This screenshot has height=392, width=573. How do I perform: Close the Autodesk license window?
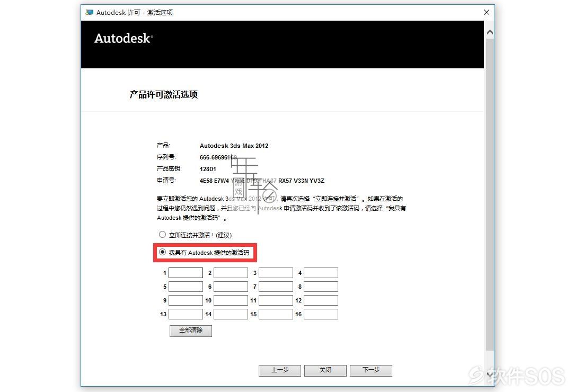[x=487, y=12]
